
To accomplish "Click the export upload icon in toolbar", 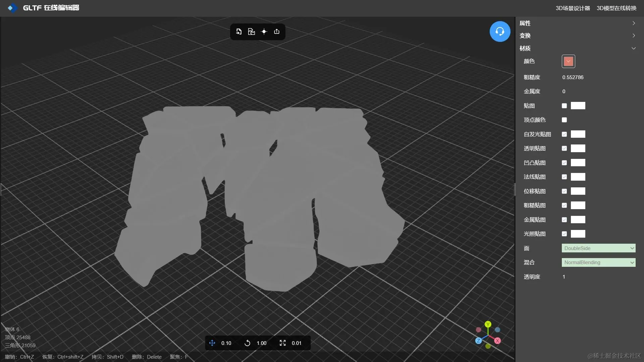I will (277, 32).
